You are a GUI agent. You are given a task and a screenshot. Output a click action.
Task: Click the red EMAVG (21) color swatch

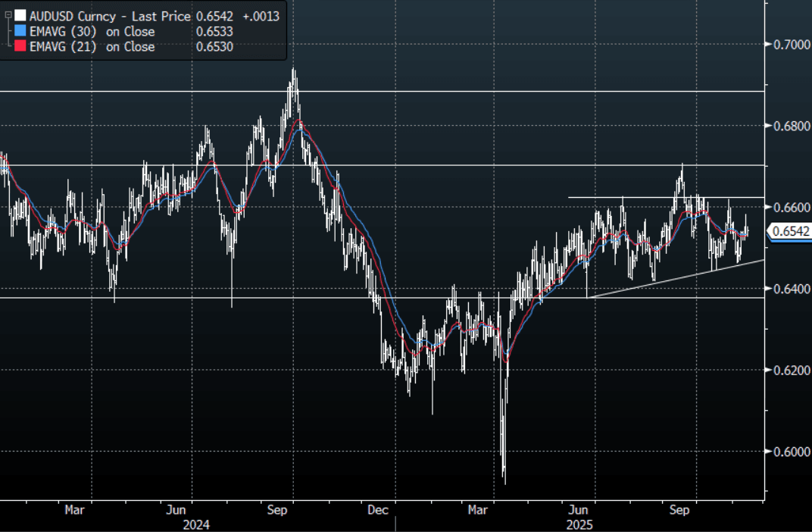[x=20, y=47]
